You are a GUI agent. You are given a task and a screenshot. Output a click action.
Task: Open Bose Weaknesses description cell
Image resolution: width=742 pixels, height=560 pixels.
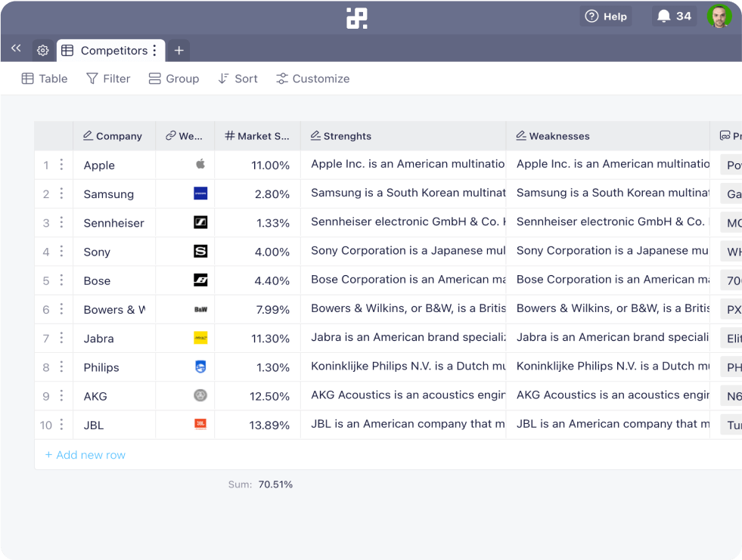click(608, 280)
